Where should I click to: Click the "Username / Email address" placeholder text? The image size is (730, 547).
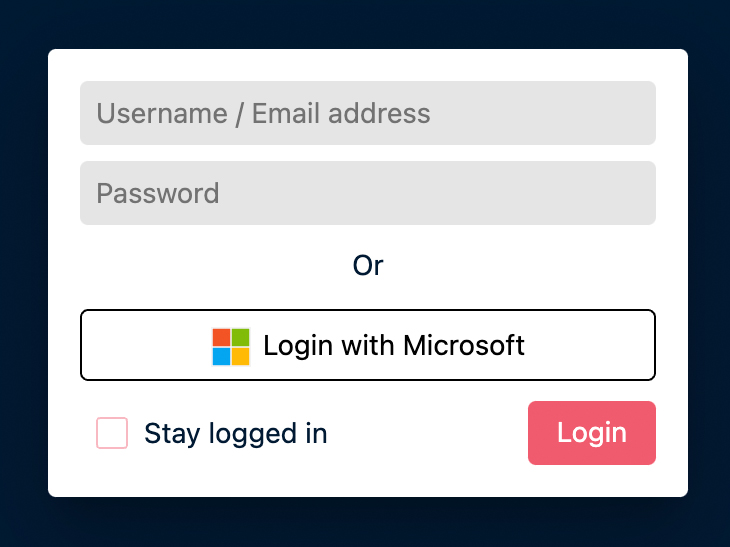[263, 113]
